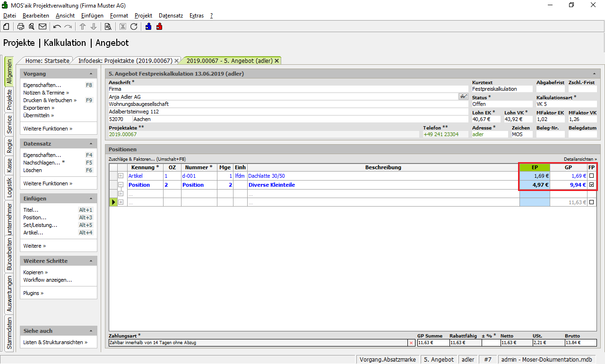Click the new document toolbar icon

click(6, 26)
